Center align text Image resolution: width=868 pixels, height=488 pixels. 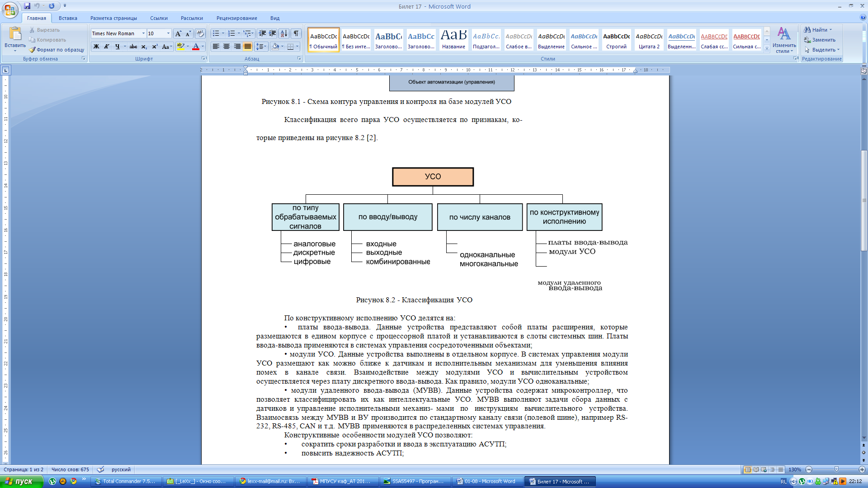tap(226, 47)
